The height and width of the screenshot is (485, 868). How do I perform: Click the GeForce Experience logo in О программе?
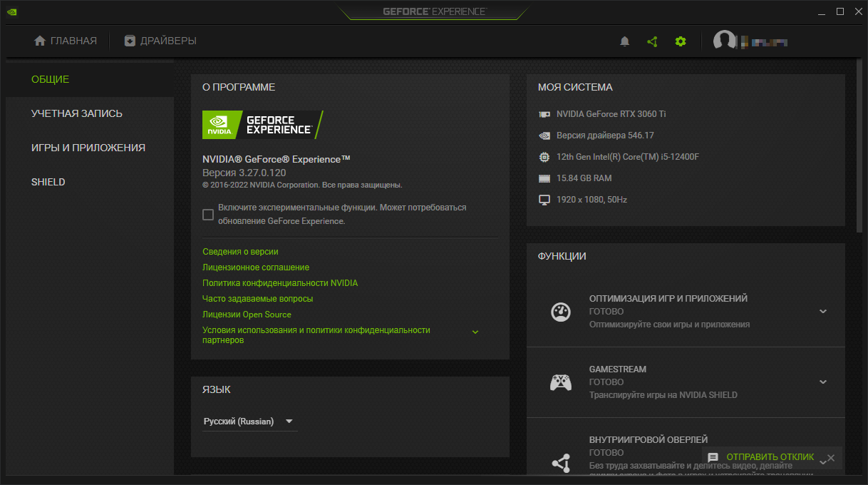click(263, 125)
